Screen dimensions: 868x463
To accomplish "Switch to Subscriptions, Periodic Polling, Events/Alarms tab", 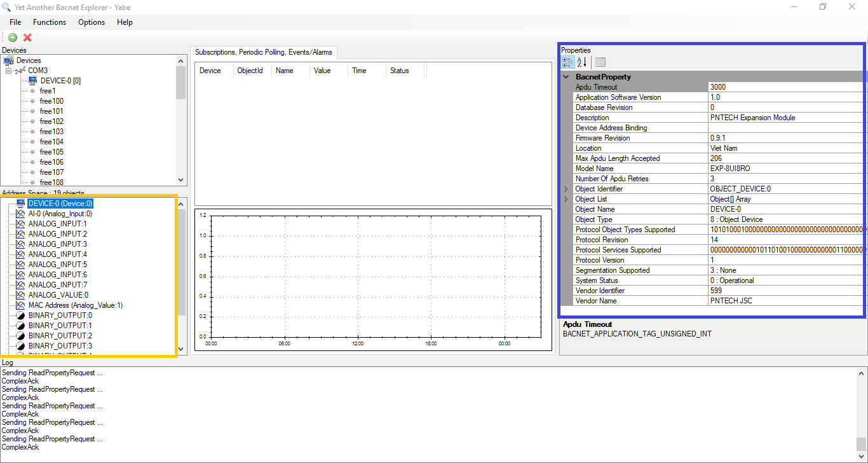I will 265,52.
